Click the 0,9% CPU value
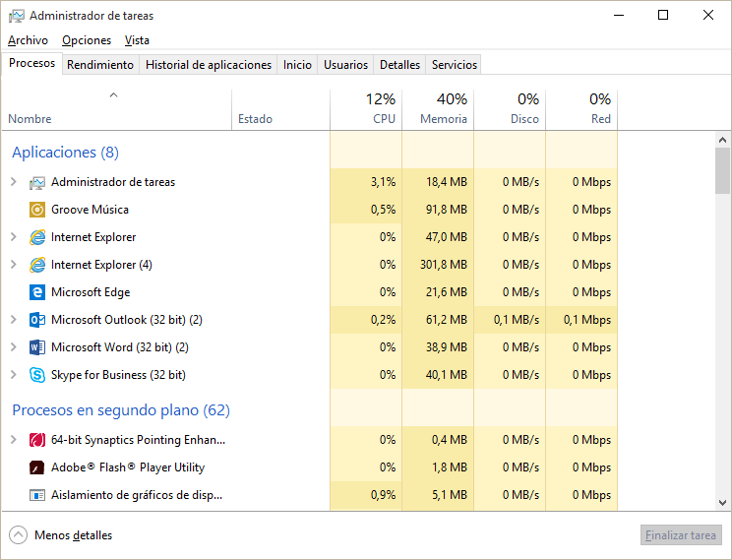Image resolution: width=732 pixels, height=560 pixels. pyautogui.click(x=384, y=495)
